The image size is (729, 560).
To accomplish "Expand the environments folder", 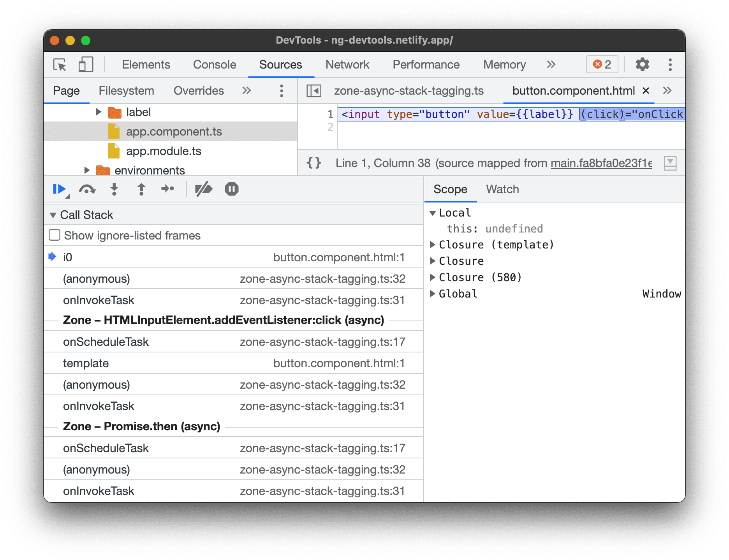I will [87, 170].
